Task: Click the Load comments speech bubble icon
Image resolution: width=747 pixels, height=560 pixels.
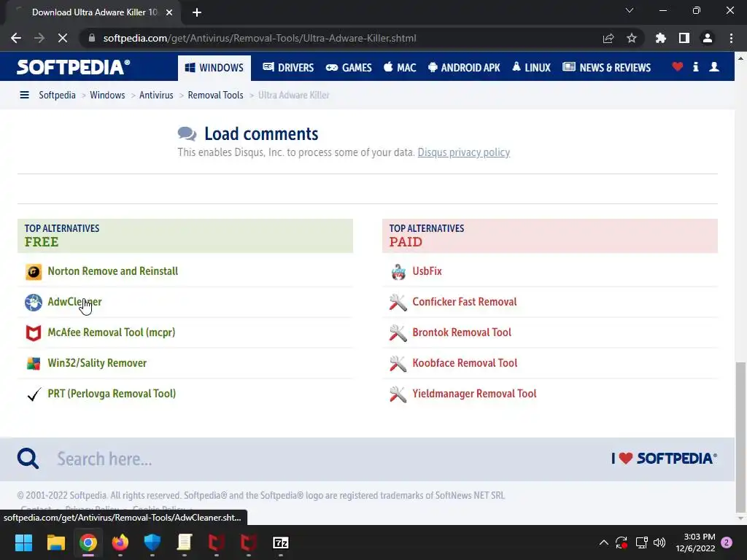Action: (x=187, y=134)
